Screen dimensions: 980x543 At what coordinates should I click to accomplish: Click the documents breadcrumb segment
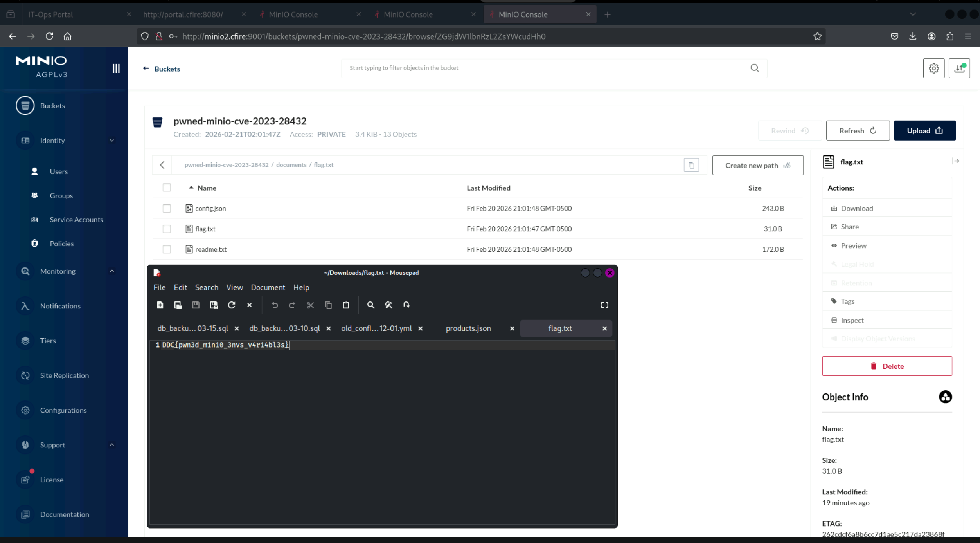291,165
